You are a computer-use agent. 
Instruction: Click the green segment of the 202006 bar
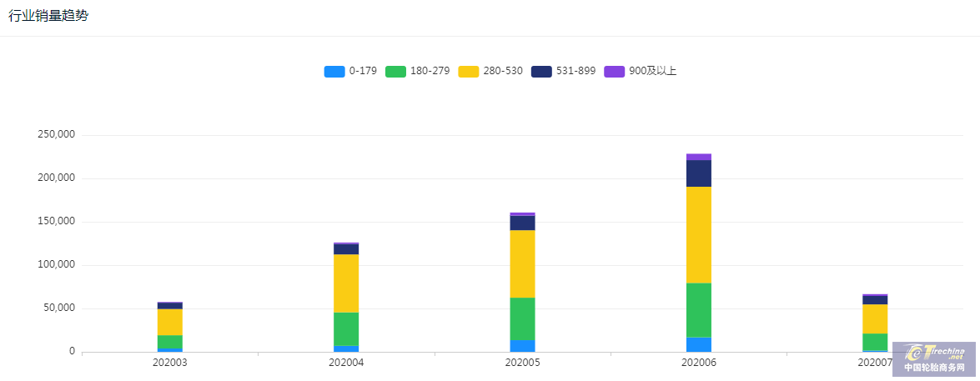tap(699, 310)
